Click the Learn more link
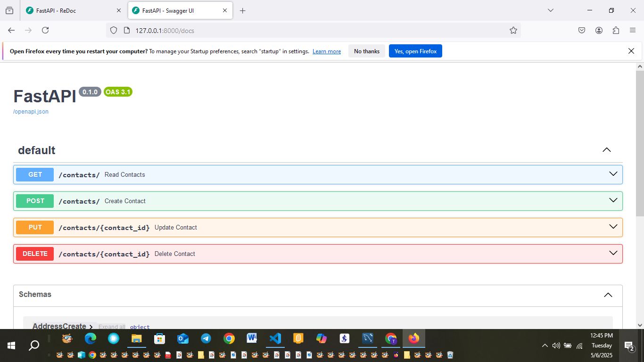Image resolution: width=644 pixels, height=362 pixels. click(x=327, y=51)
